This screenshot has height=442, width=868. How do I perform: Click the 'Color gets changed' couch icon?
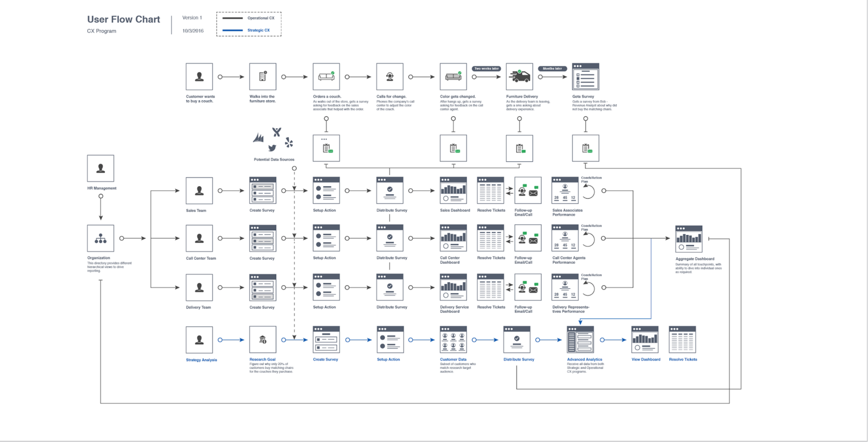[x=453, y=77]
